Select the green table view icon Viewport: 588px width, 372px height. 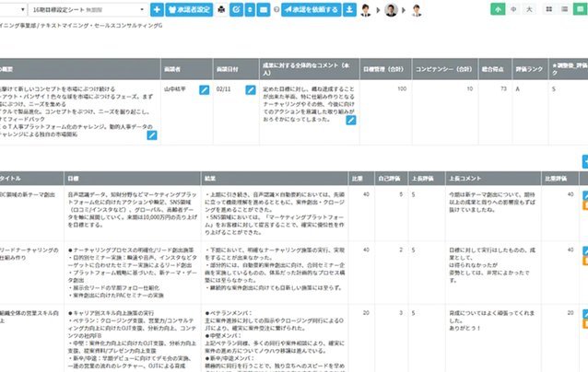[x=580, y=9]
